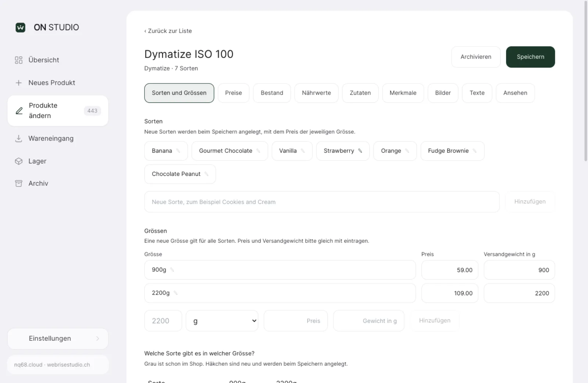Follow the Zurück zur Liste link
The height and width of the screenshot is (383, 588).
click(168, 31)
